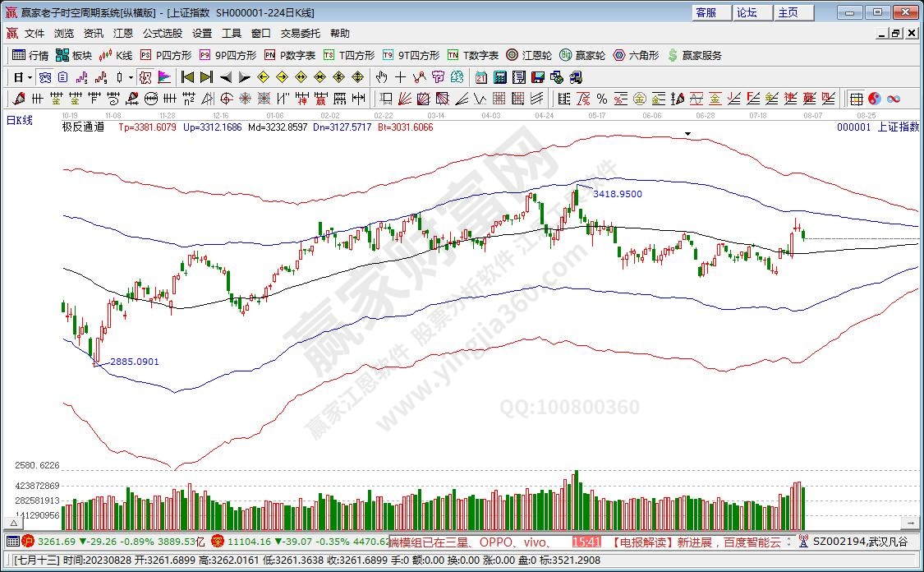The width and height of the screenshot is (924, 572).
Task: Click the calculator icon in toolbar
Action: (499, 77)
